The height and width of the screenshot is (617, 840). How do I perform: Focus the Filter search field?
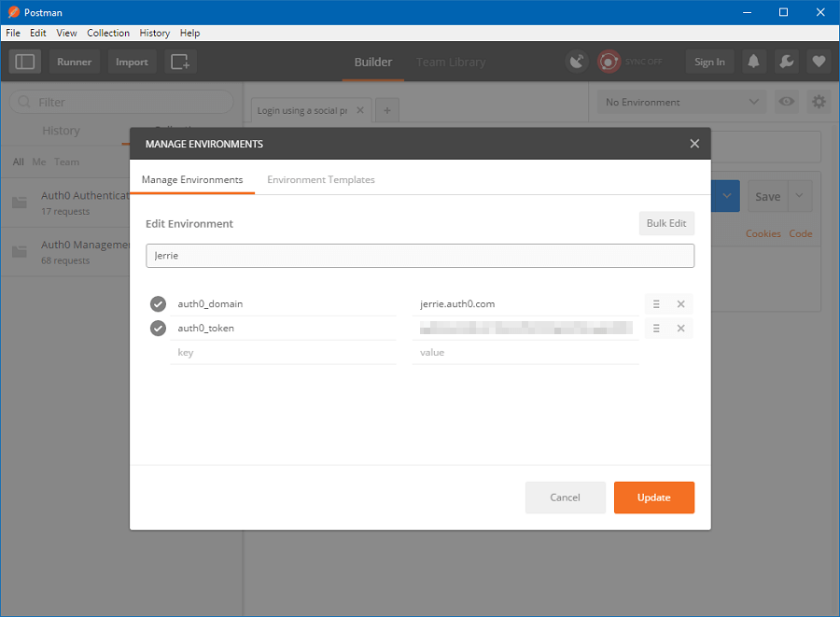pos(121,102)
